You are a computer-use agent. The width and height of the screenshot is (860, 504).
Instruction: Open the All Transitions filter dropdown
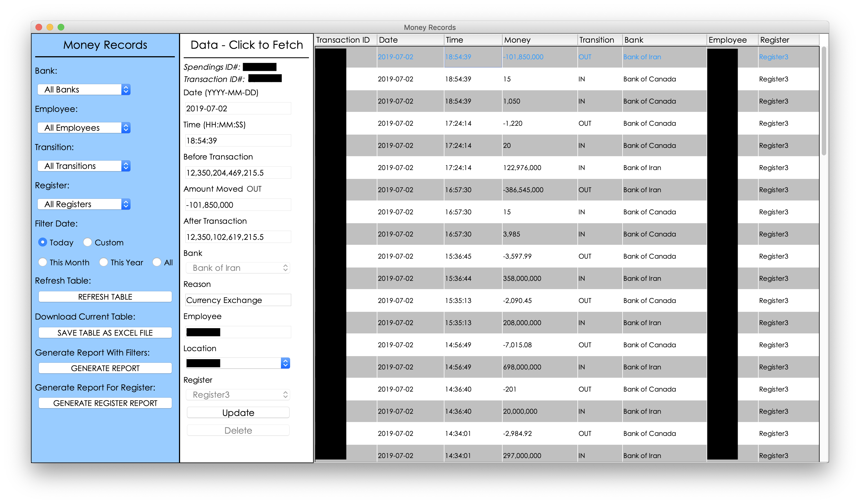click(84, 166)
